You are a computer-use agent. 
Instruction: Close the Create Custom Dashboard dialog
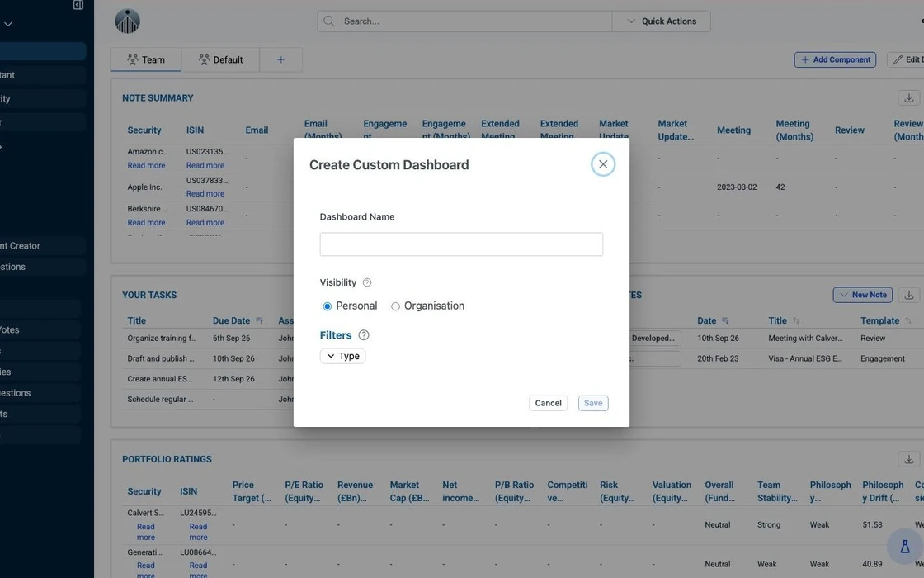[x=603, y=164]
